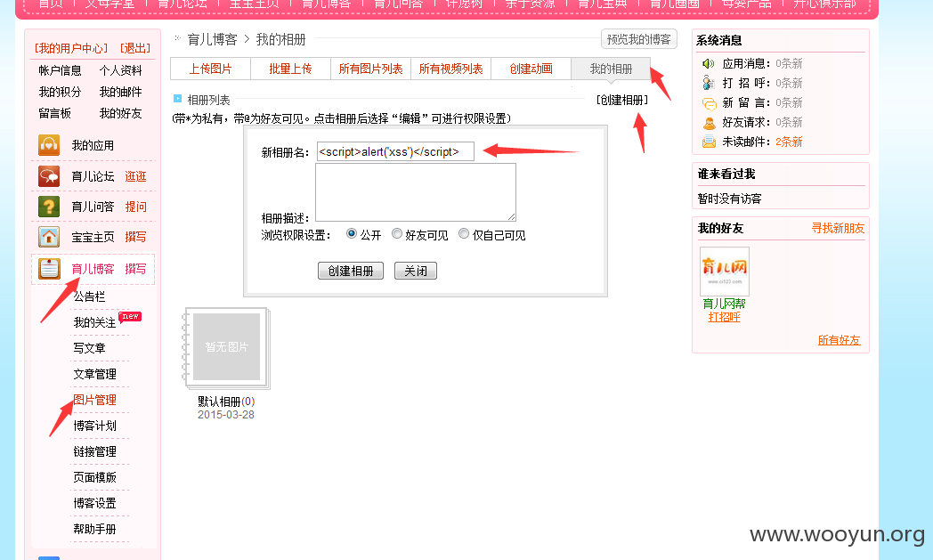Image resolution: width=933 pixels, height=560 pixels.
Task: Click the 育儿网帮 friend name
Action: [x=724, y=304]
